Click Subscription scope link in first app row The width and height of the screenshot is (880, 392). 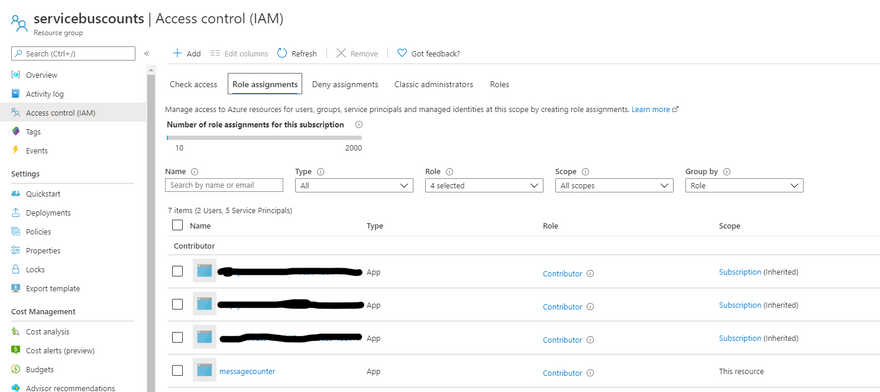pyautogui.click(x=740, y=272)
